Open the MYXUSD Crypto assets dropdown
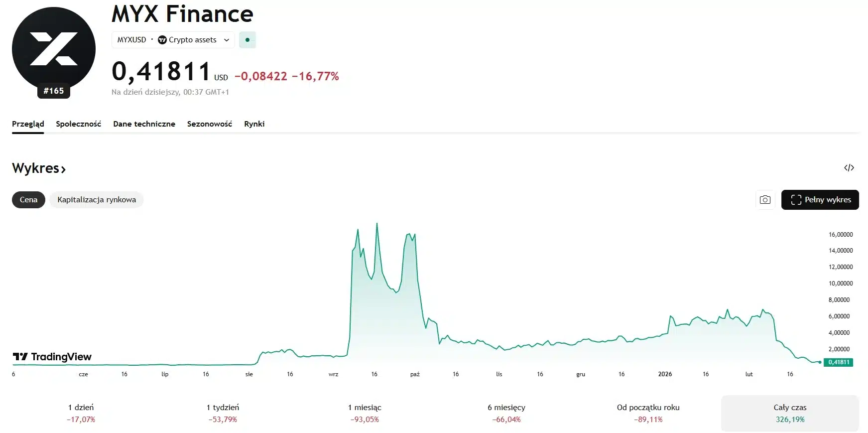 point(173,40)
